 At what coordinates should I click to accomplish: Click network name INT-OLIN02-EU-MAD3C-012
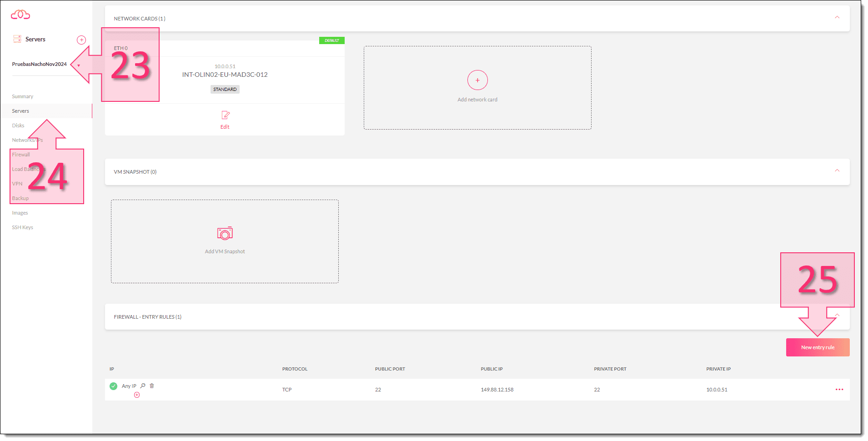(x=225, y=75)
